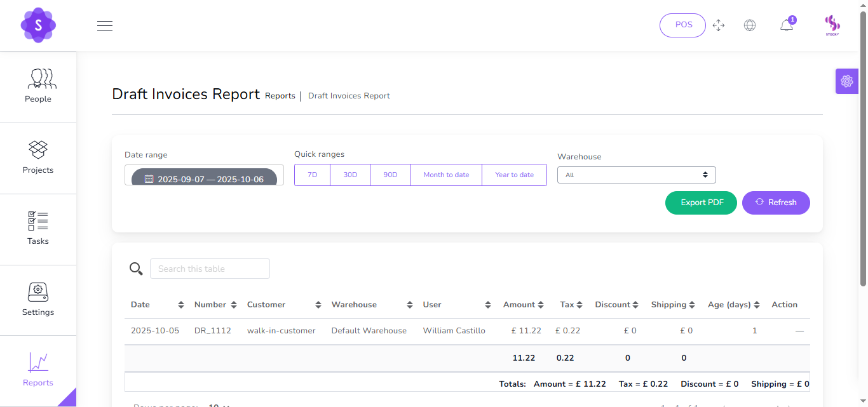The image size is (868, 407).
Task: Collapse the sidebar with the hamburger menu
Action: (x=104, y=25)
